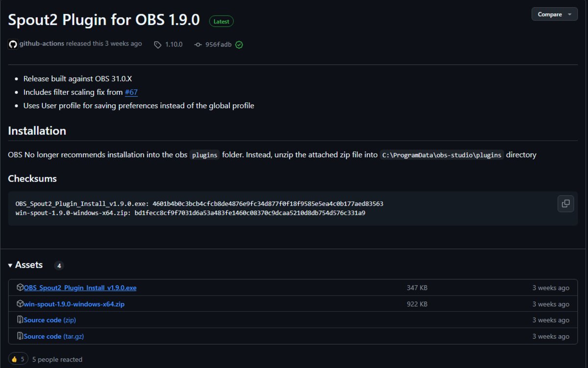Screen dimensions: 588x368
Task: Click '3 weeks ago' on Source code (tar.gz) row
Action: tap(551, 336)
